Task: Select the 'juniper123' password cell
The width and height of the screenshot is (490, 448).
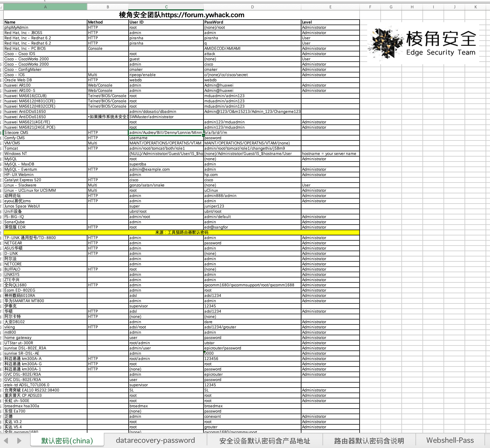Action: [x=252, y=206]
